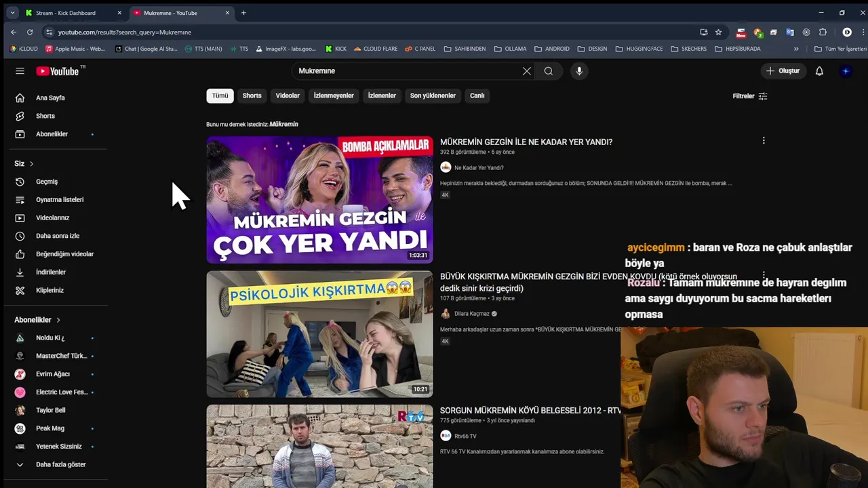Bookmark this page with the star icon
Viewport: 868px width, 488px height.
[719, 32]
